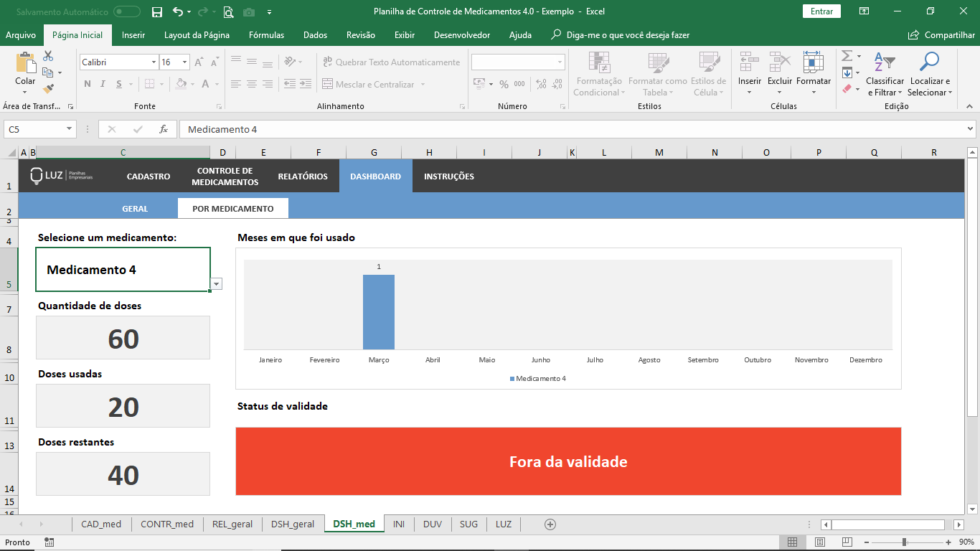Click the RELATÓRIOS navigation button
This screenshot has height=551, width=980.
click(x=303, y=176)
